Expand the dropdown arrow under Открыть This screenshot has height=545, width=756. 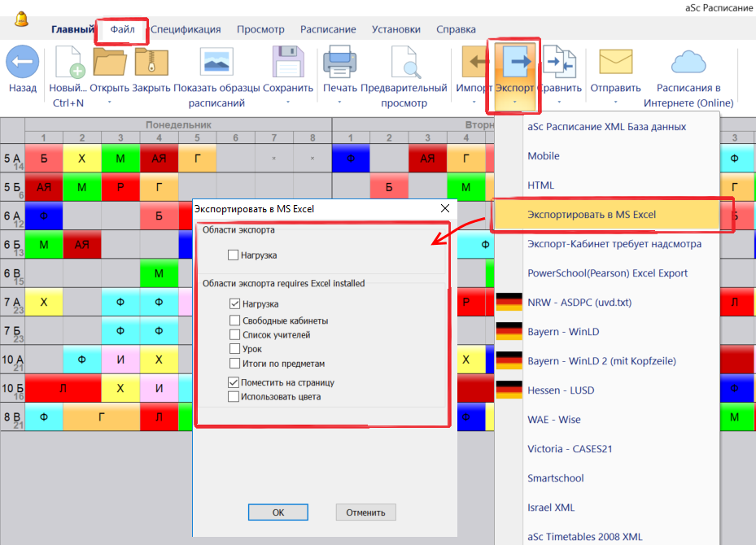pos(109,102)
